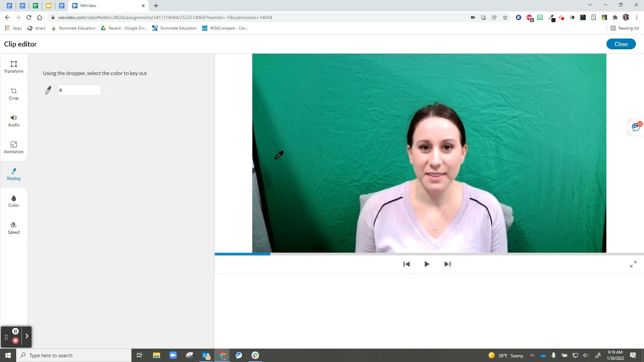Skip to the previous frame
Screen dimensions: 644x362
pyautogui.click(x=407, y=264)
